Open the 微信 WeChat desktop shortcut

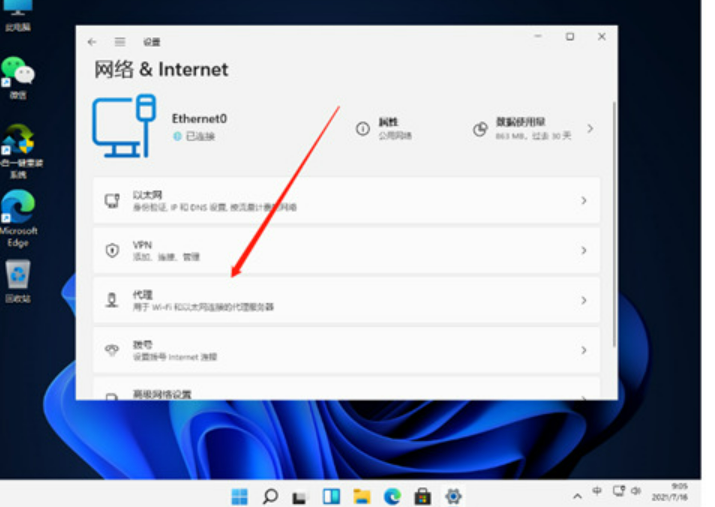(x=18, y=77)
